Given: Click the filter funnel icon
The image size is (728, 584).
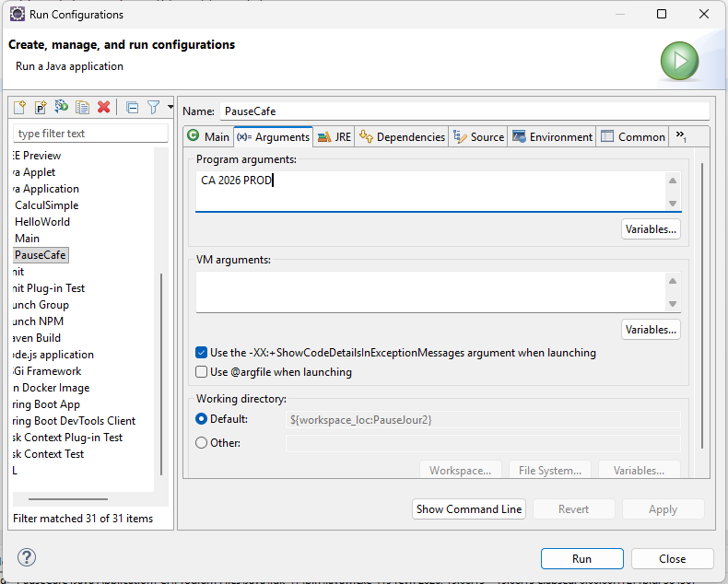Looking at the screenshot, I should click(x=154, y=107).
